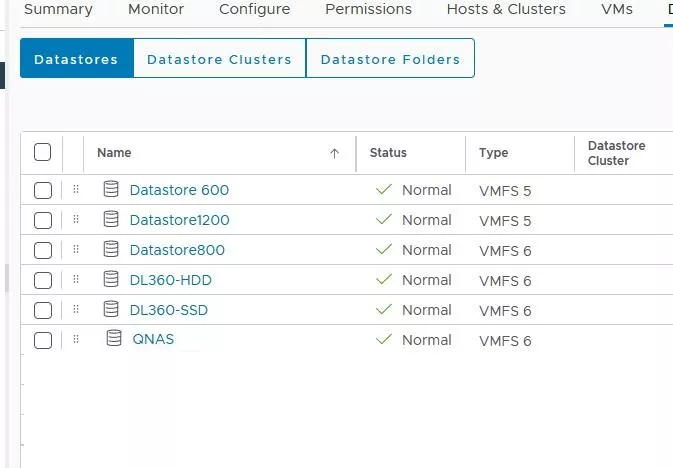Click the drag handle for Datastore1200 row
Screen dimensions: 673x468
(x=76, y=219)
